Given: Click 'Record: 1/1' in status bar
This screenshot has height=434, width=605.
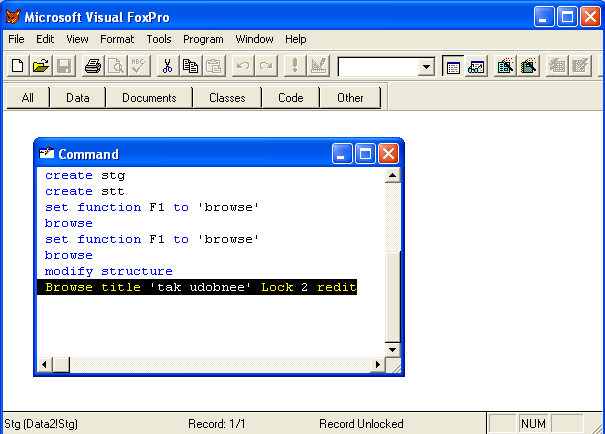Looking at the screenshot, I should pos(216,424).
